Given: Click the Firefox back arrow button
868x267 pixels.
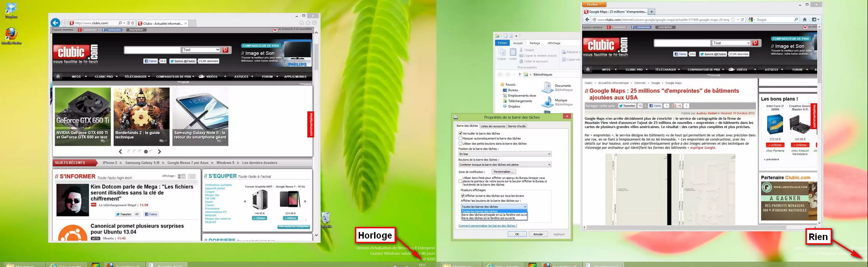Looking at the screenshot, I should 588,20.
